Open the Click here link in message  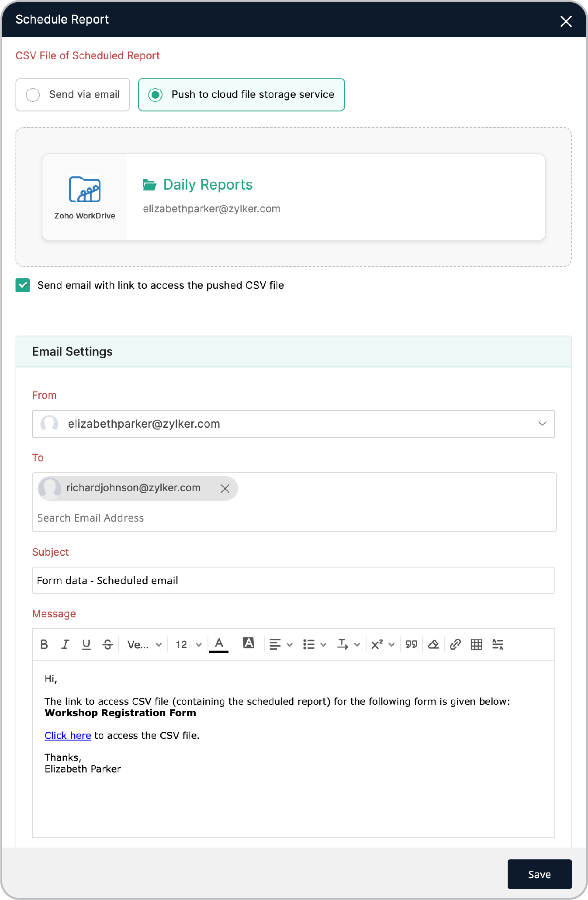click(68, 736)
